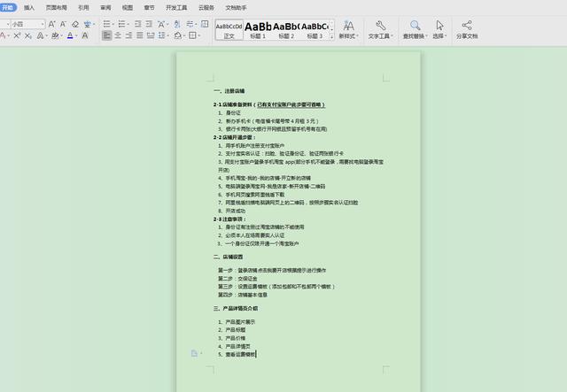The height and width of the screenshot is (392, 567).
Task: Click the sort A-Z icon
Action: [177, 24]
